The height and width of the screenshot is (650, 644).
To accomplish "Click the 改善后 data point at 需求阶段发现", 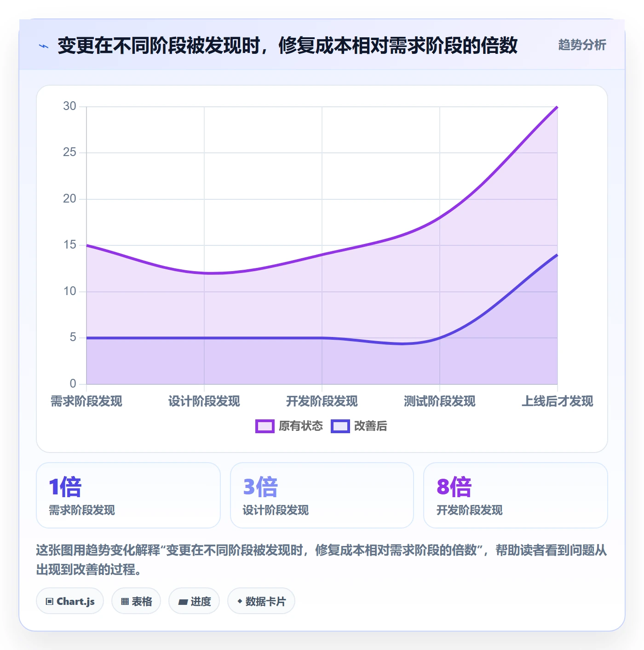I will [86, 338].
